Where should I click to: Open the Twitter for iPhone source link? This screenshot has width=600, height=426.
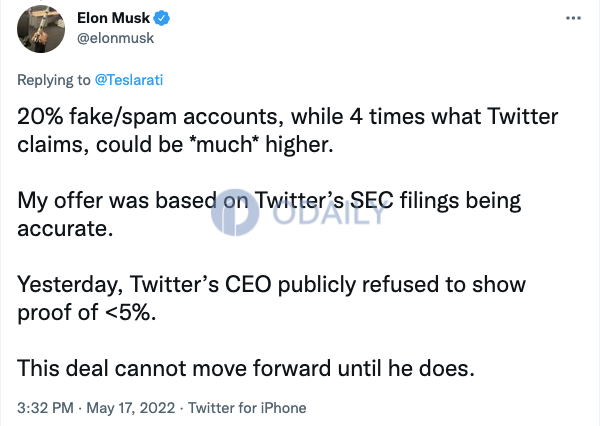(x=247, y=408)
